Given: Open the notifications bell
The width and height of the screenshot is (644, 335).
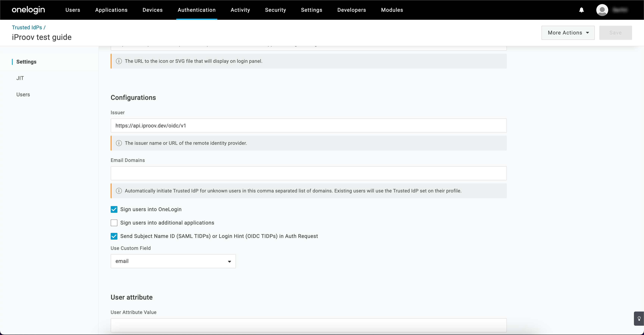Looking at the screenshot, I should pos(582,10).
